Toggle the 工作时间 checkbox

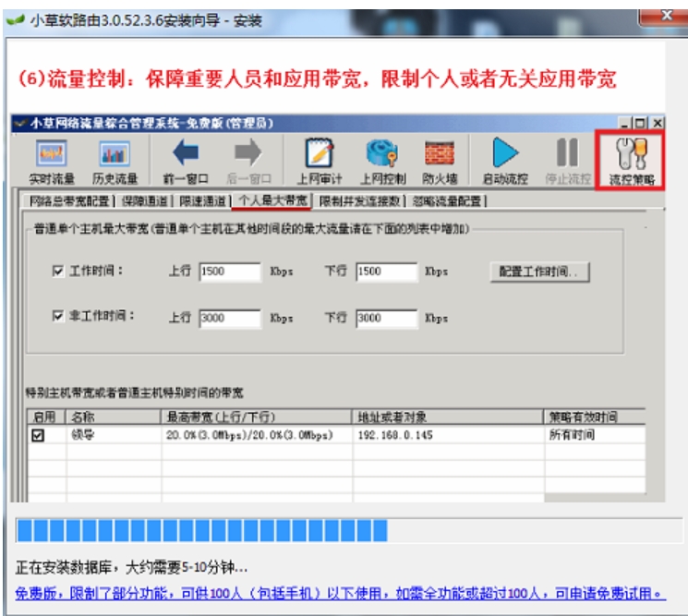58,271
